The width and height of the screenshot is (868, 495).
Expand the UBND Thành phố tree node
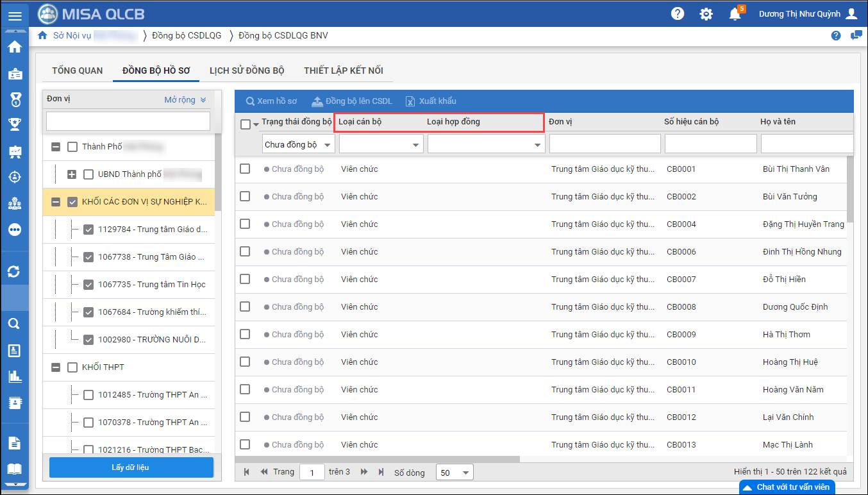(x=72, y=174)
